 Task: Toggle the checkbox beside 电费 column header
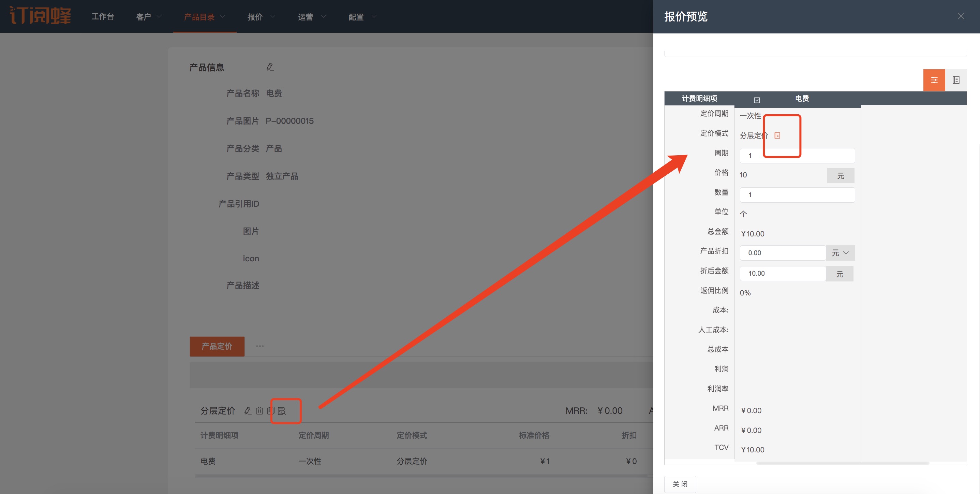[757, 100]
